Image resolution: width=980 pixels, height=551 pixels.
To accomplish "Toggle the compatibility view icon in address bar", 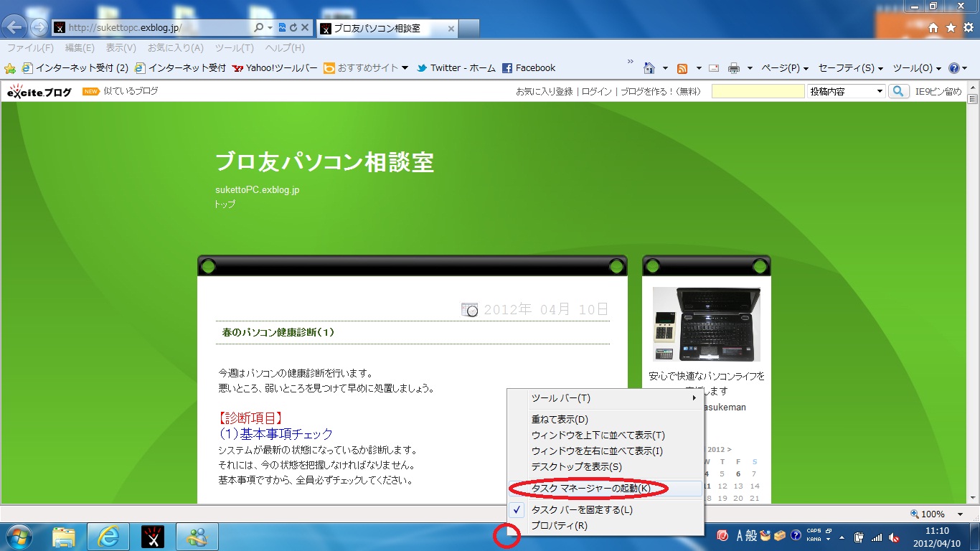I will click(x=282, y=28).
